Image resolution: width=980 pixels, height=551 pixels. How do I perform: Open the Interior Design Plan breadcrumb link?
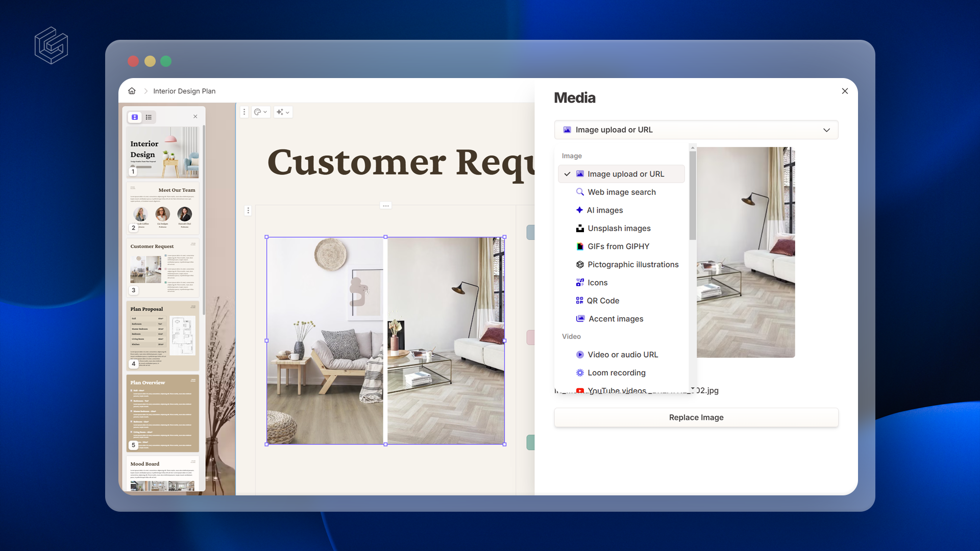(184, 91)
